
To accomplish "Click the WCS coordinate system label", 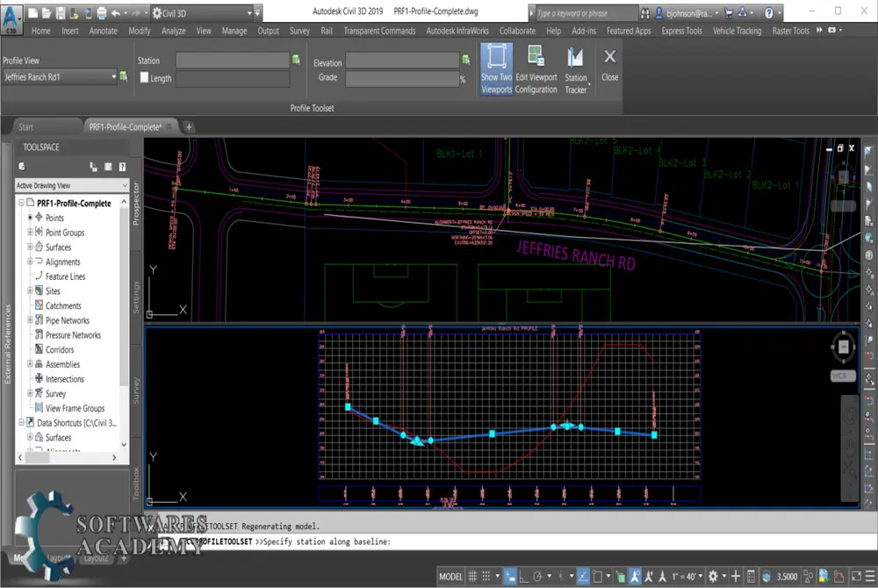I will point(843,376).
